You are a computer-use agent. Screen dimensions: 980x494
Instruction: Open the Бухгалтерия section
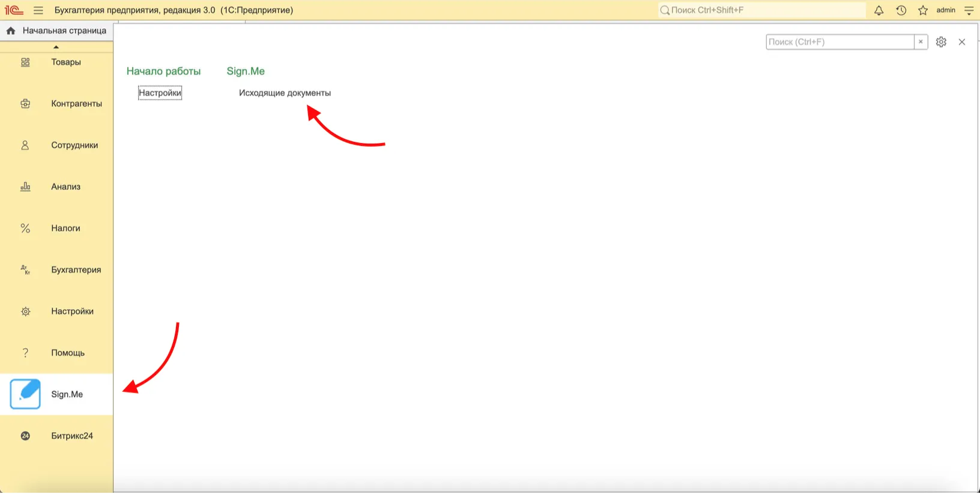[x=76, y=269]
